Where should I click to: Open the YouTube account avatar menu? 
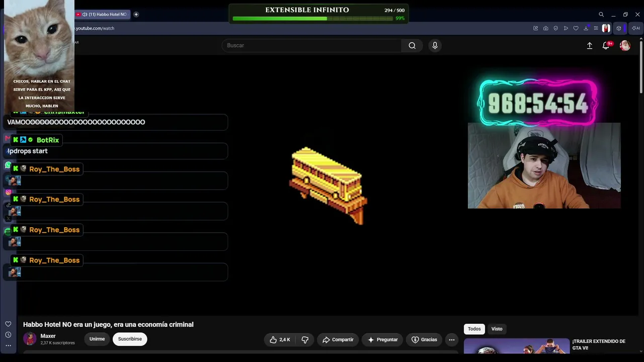pyautogui.click(x=625, y=45)
